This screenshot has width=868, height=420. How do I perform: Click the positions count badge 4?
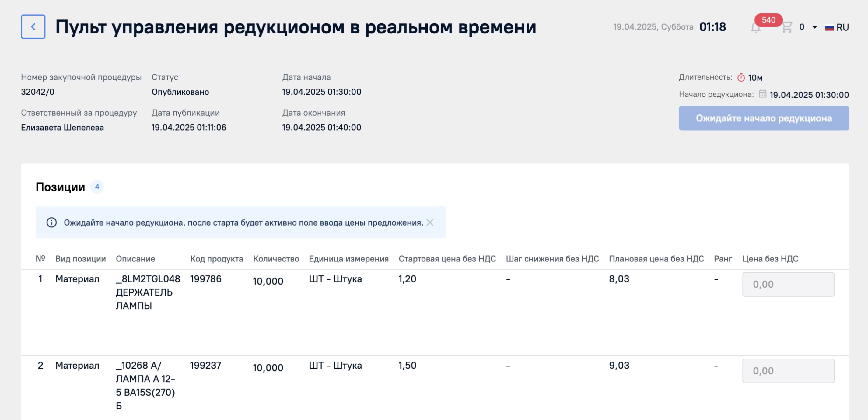click(x=97, y=187)
